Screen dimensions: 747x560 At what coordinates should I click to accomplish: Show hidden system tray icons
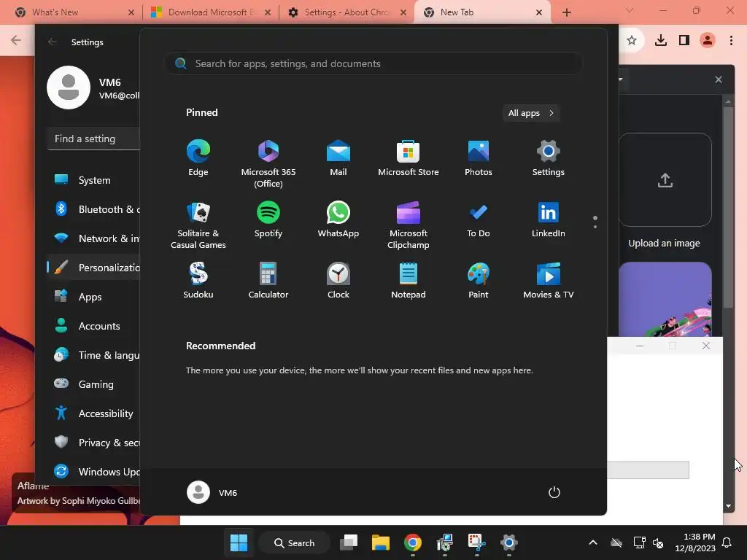[x=593, y=542]
